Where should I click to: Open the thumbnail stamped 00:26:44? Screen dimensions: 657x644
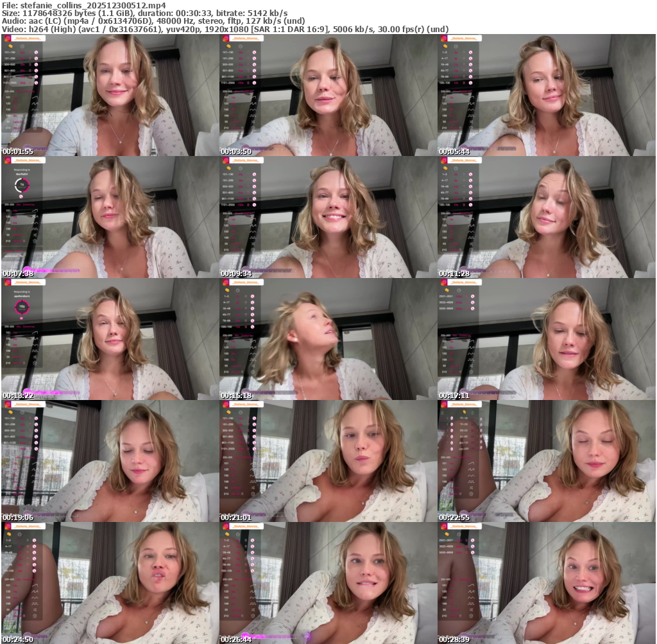pyautogui.click(x=328, y=583)
